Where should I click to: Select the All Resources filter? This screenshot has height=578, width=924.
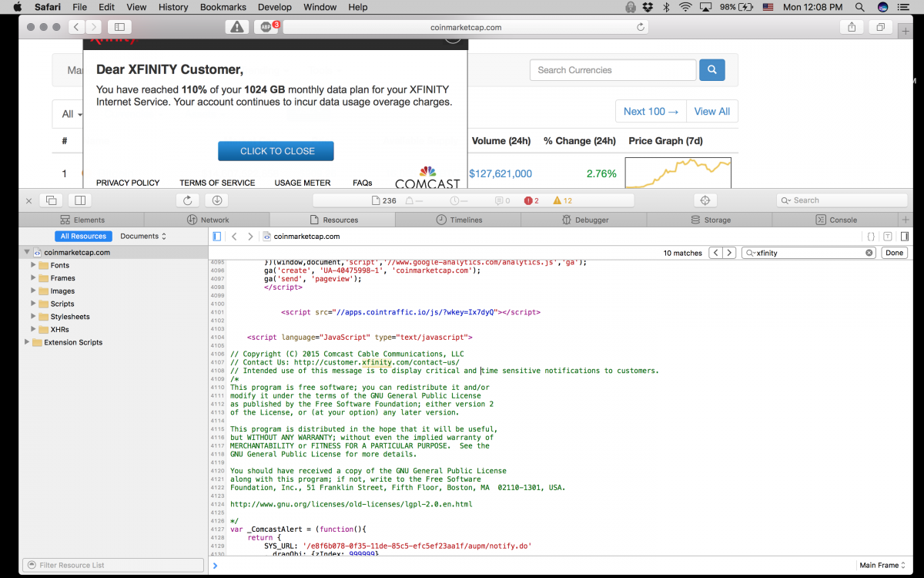click(83, 236)
